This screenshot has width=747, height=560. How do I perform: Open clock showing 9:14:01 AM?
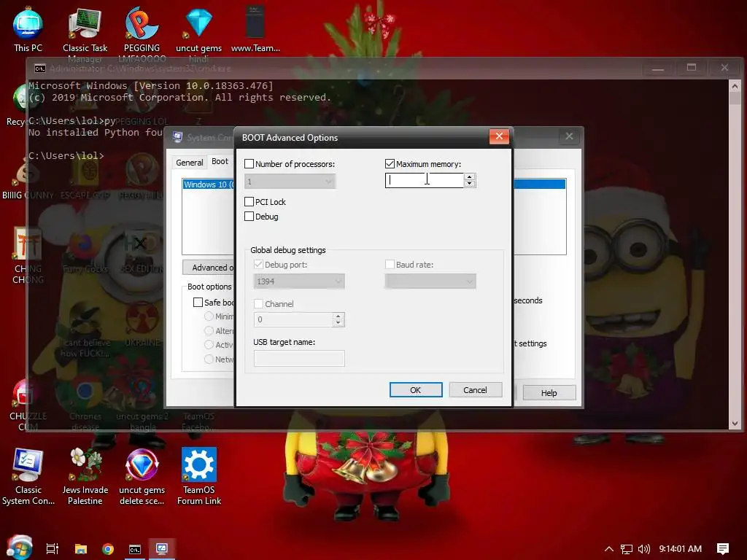coord(681,549)
